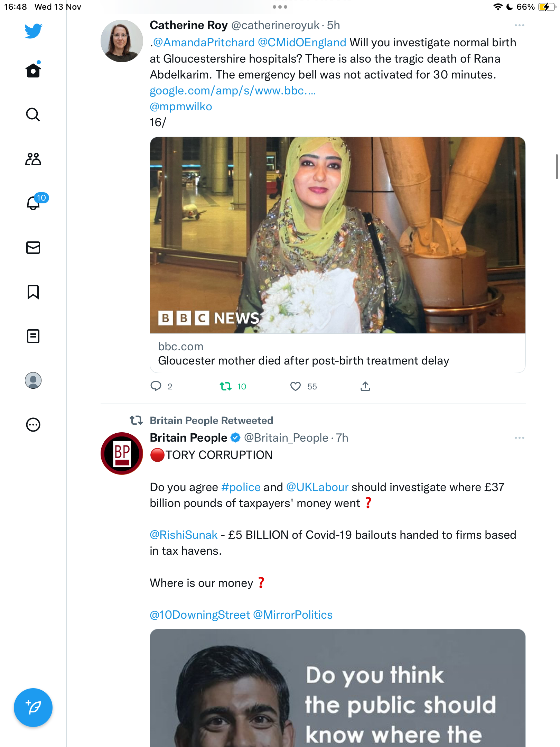This screenshot has width=560, height=747.
Task: Retweet Catherine Roy's tweet showing 10 retweets
Action: pos(233,386)
